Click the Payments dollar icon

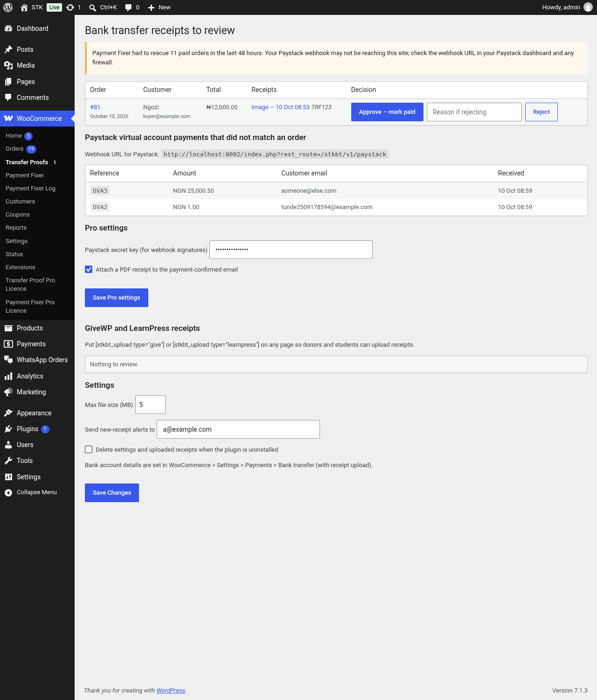coord(8,344)
